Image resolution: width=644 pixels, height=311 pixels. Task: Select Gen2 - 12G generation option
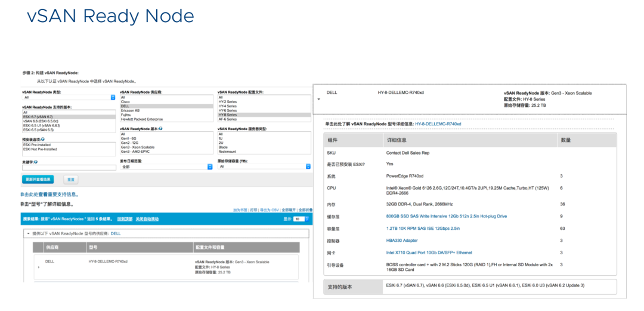coord(166,143)
